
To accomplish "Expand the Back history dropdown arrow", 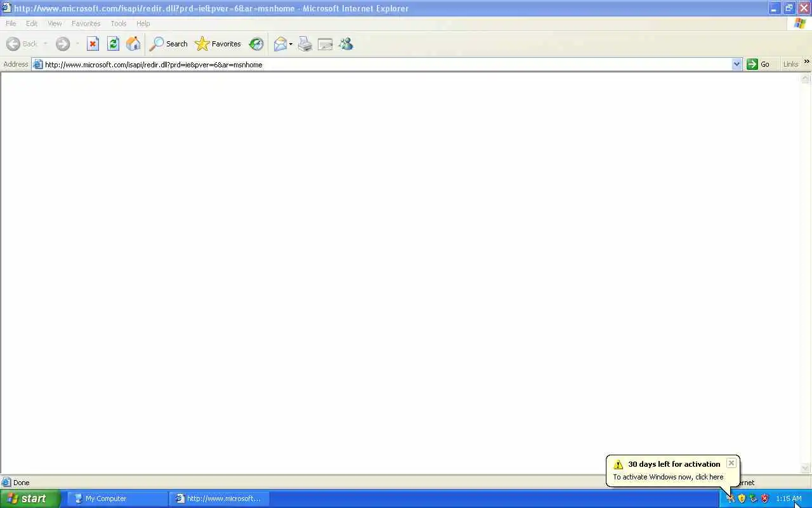I will (x=45, y=44).
